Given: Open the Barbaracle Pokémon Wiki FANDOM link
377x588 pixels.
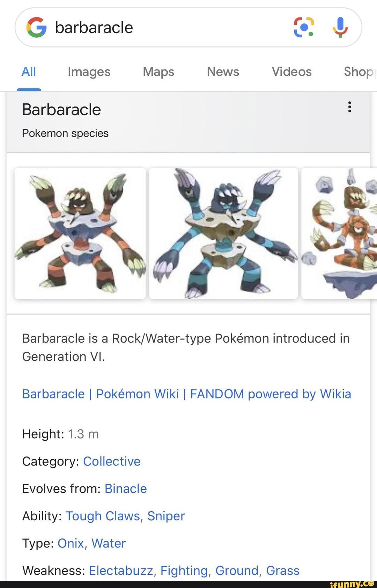Looking at the screenshot, I should 186,394.
